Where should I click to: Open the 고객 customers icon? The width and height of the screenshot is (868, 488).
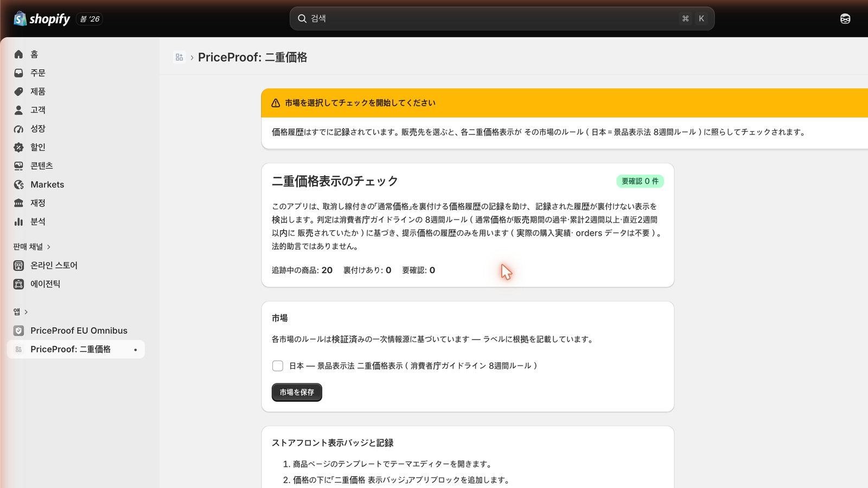point(18,110)
